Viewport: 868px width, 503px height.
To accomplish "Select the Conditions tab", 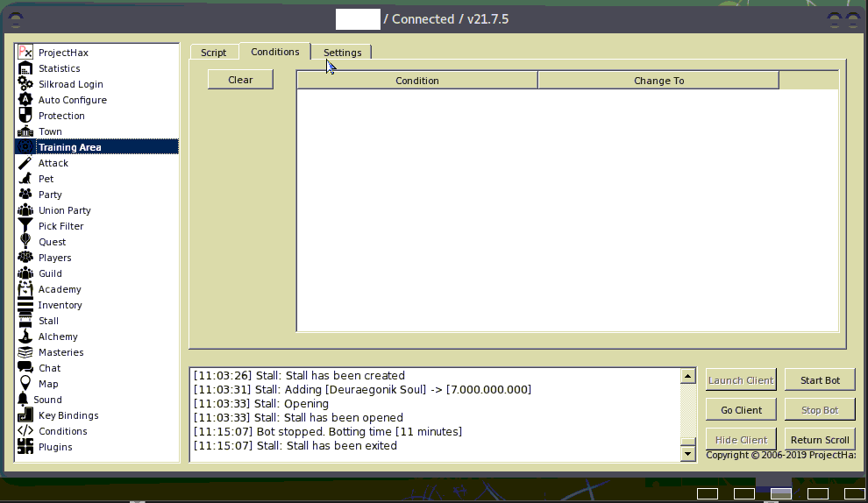I will (274, 52).
